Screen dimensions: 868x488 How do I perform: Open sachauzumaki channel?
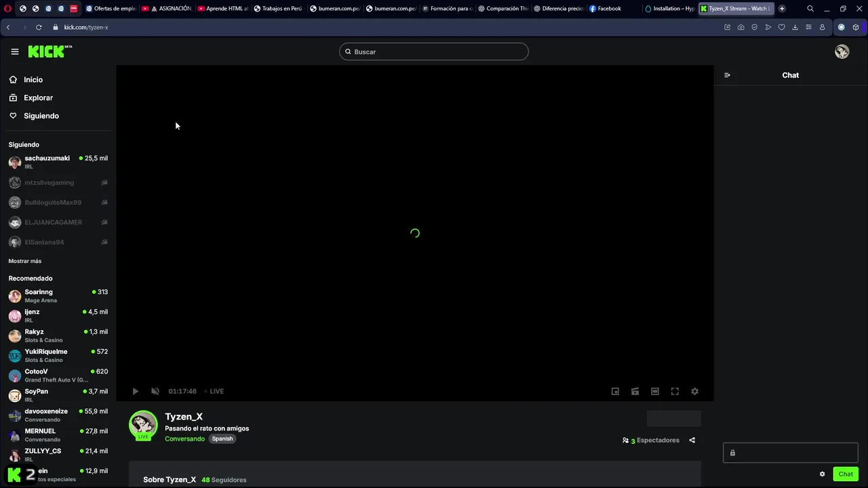coord(58,162)
